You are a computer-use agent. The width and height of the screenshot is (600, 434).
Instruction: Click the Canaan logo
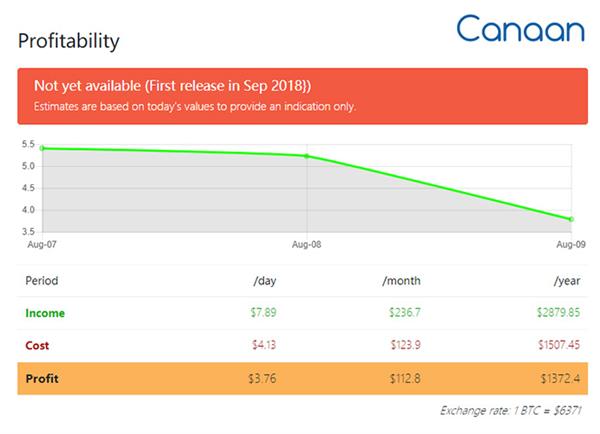[x=520, y=28]
